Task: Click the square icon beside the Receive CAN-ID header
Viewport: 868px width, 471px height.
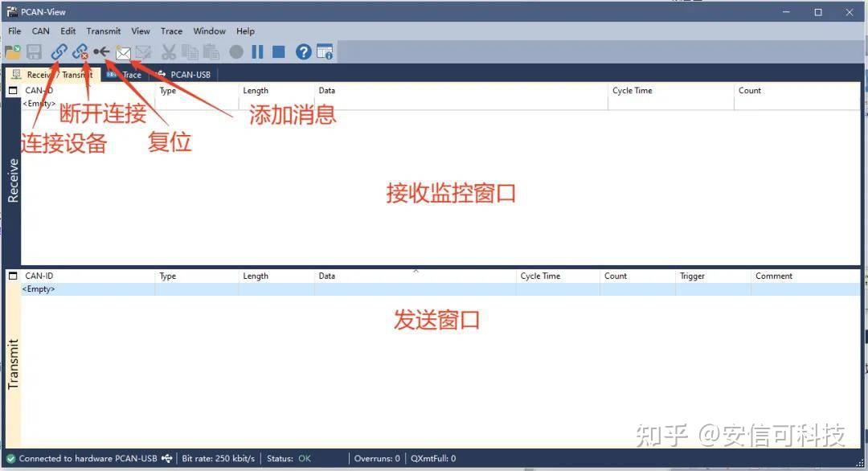Action: tap(13, 90)
